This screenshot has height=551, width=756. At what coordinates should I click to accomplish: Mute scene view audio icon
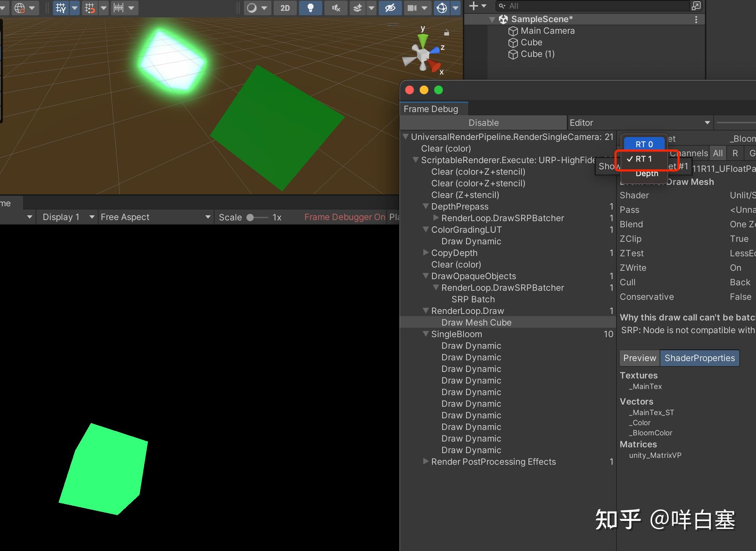pyautogui.click(x=336, y=8)
